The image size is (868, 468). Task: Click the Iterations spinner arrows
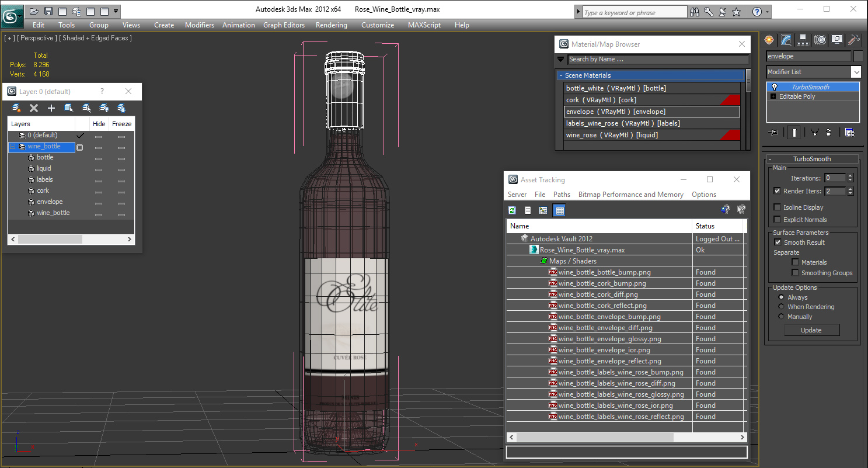850,178
